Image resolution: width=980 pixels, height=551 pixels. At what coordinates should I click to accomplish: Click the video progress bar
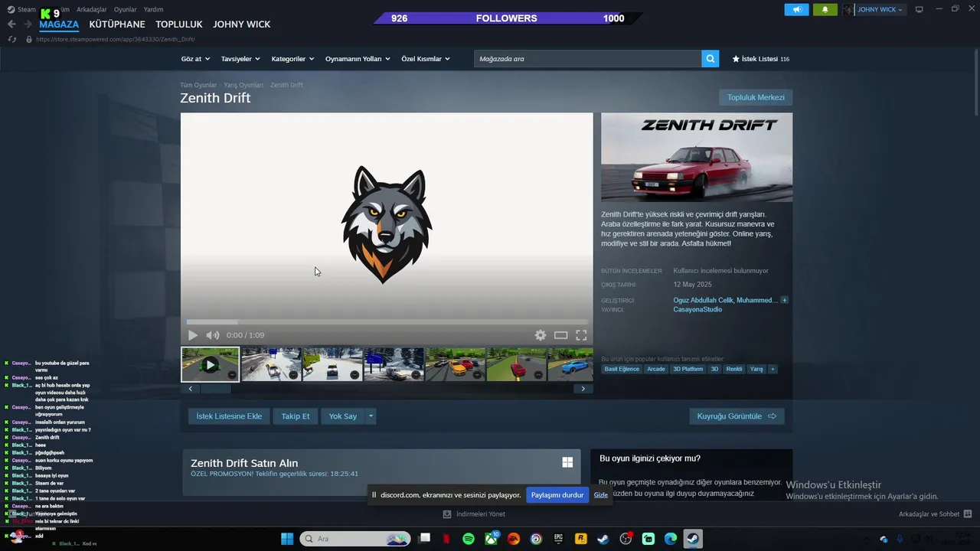(387, 322)
